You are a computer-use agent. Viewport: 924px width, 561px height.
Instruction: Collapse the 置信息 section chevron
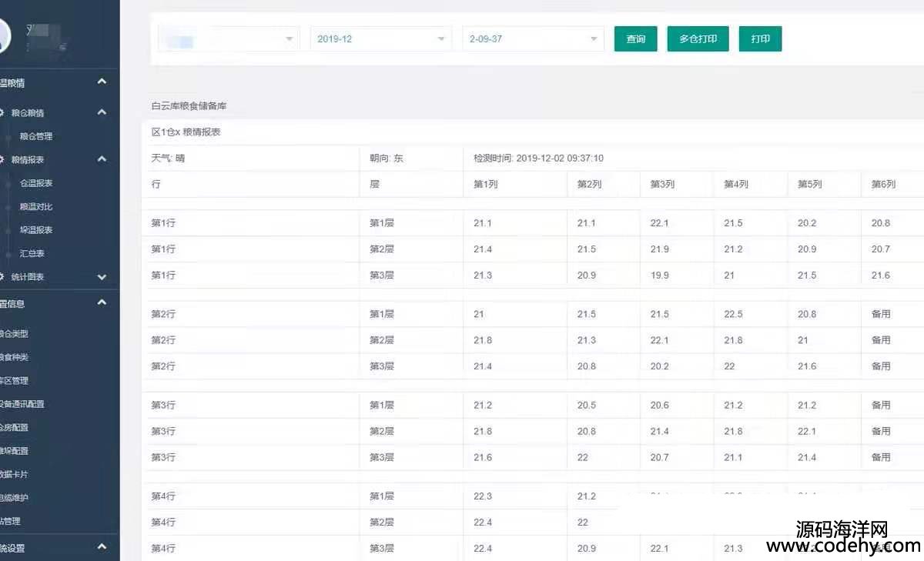click(x=102, y=302)
